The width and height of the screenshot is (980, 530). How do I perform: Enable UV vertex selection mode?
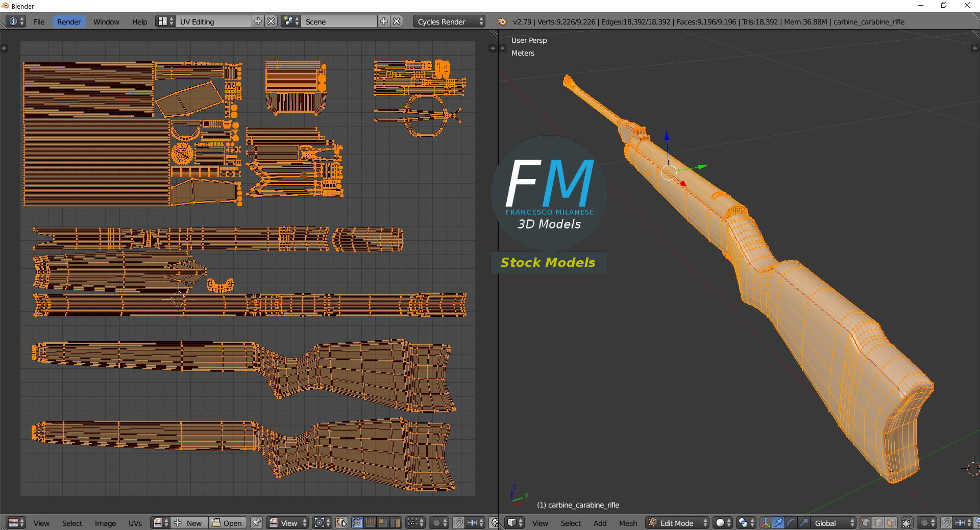click(357, 523)
